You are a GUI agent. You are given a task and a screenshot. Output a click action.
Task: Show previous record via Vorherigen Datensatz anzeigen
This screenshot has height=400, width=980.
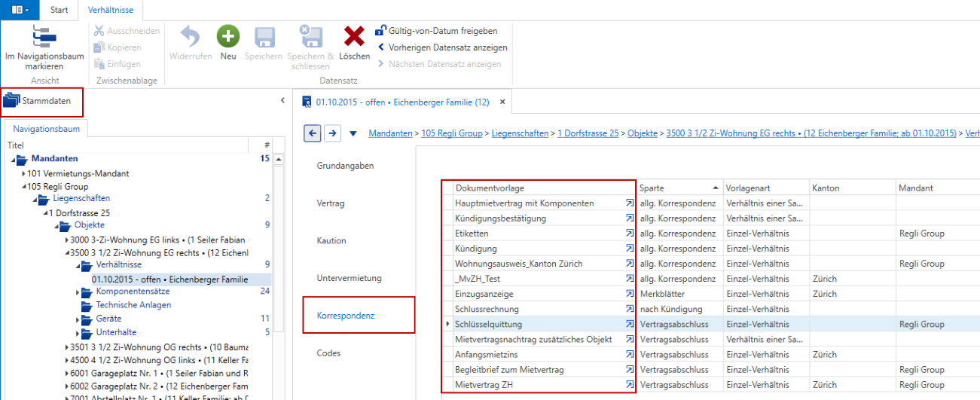pyautogui.click(x=443, y=47)
